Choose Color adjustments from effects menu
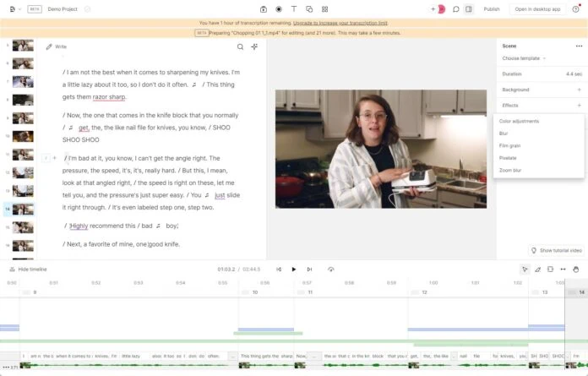 click(x=539, y=122)
